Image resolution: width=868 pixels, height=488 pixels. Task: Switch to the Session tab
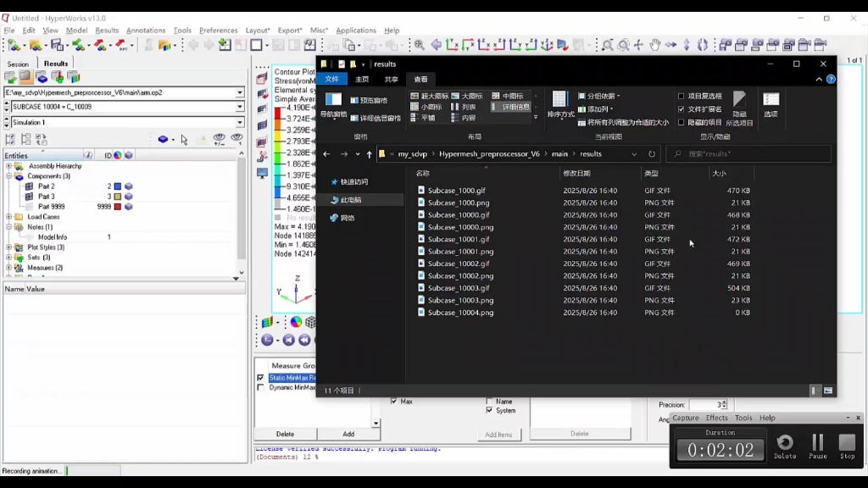[18, 64]
